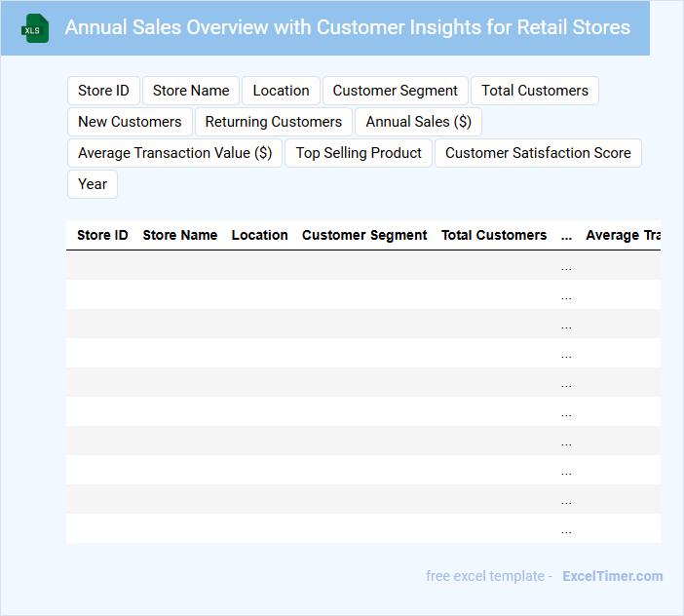Screen dimensions: 684x616
Task: Click the Returning Customers tag
Action: point(273,122)
